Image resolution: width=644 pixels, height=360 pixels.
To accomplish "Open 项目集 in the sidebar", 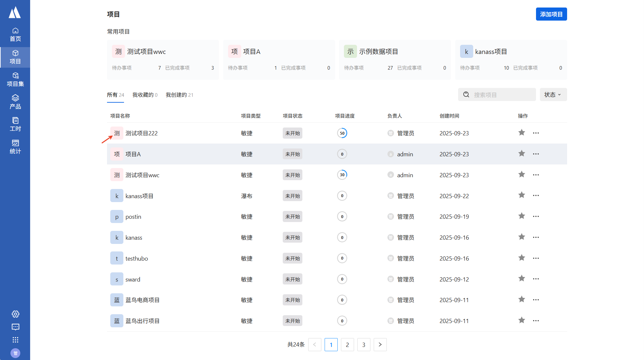I will point(15,80).
